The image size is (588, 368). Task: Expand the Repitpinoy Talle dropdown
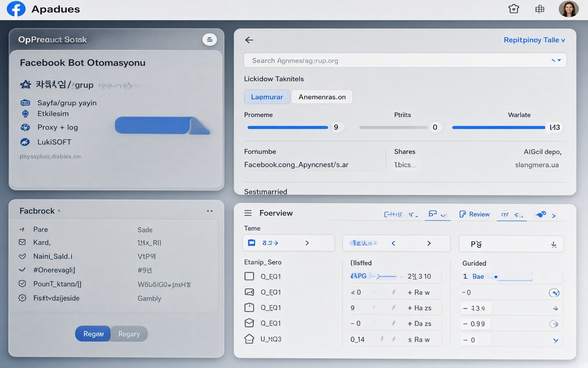tap(535, 40)
